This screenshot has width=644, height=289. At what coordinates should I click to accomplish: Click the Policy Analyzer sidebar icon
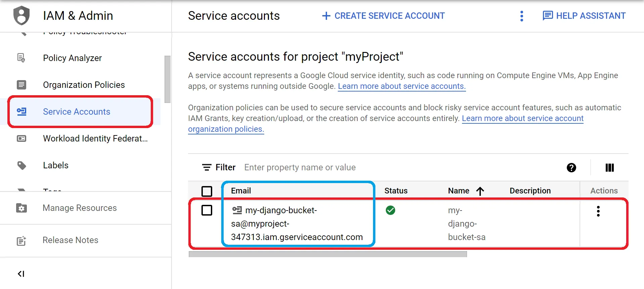tap(21, 58)
